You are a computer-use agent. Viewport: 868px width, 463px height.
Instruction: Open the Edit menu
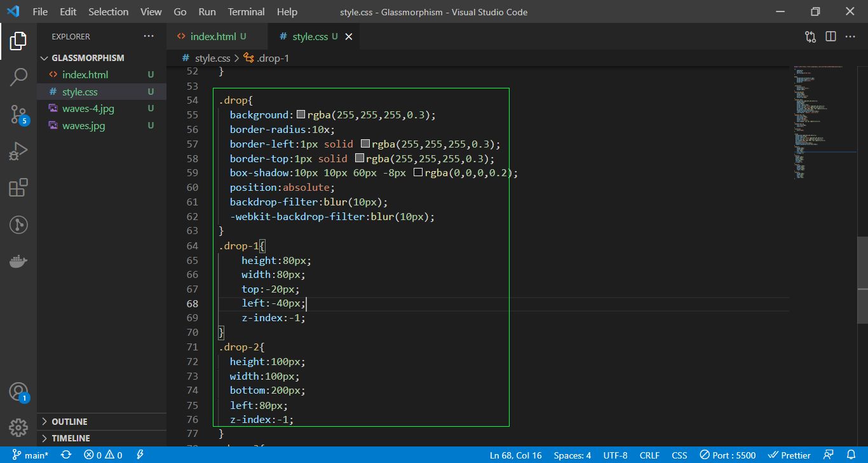[x=68, y=11]
